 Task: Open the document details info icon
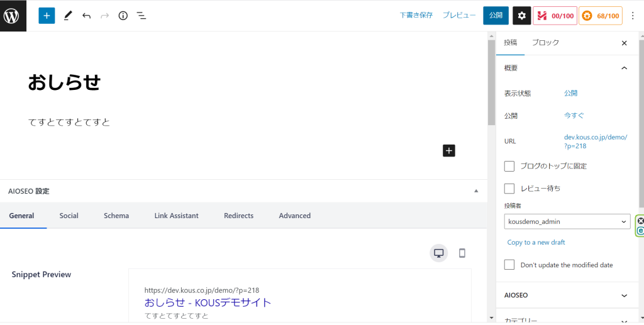click(x=123, y=16)
